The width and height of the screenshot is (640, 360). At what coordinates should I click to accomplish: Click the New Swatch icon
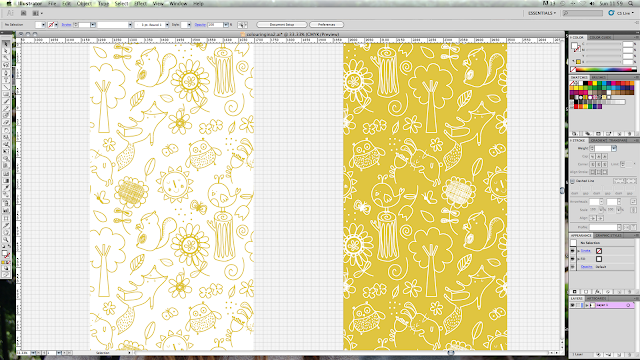pyautogui.click(x=619, y=133)
